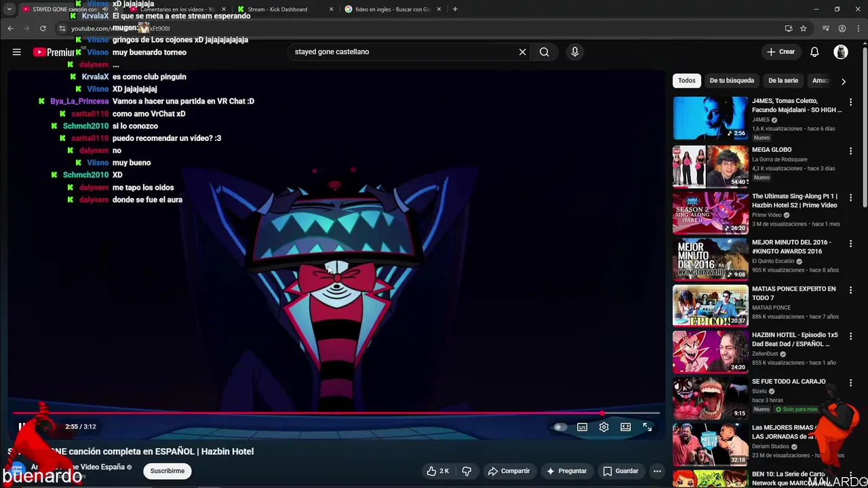Viewport: 868px width, 488px height.
Task: Click the Suscribirme button
Action: point(167,471)
